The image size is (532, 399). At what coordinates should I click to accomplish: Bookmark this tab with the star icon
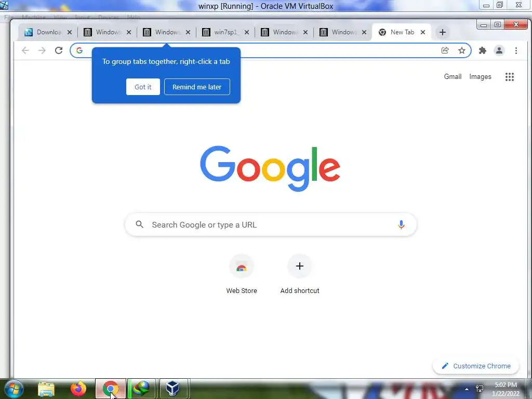click(462, 50)
